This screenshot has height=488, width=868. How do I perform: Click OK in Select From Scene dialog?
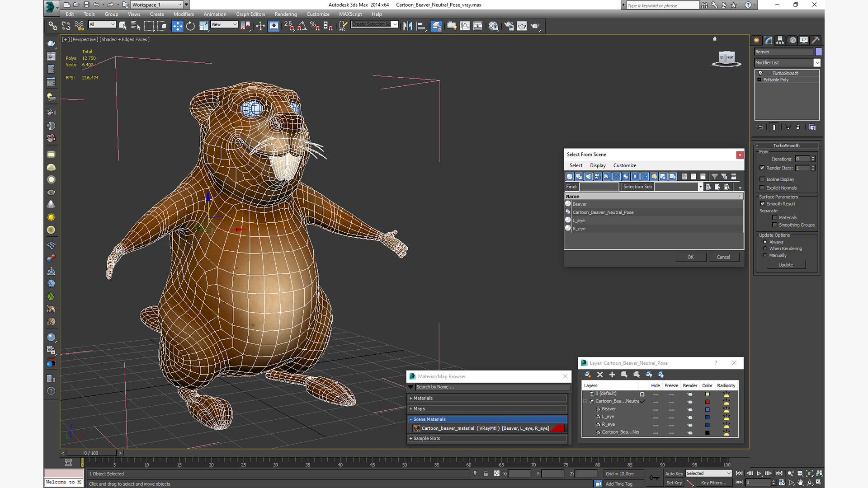tap(691, 257)
